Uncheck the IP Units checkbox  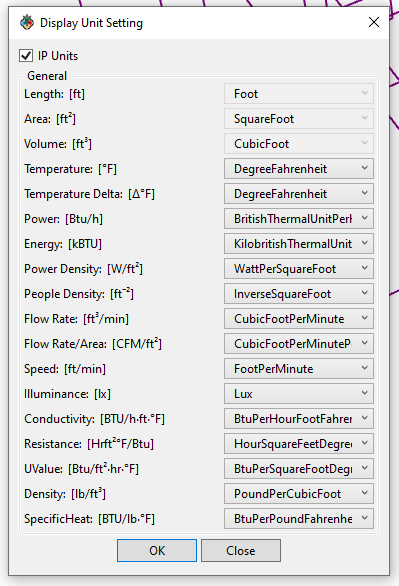(x=26, y=56)
